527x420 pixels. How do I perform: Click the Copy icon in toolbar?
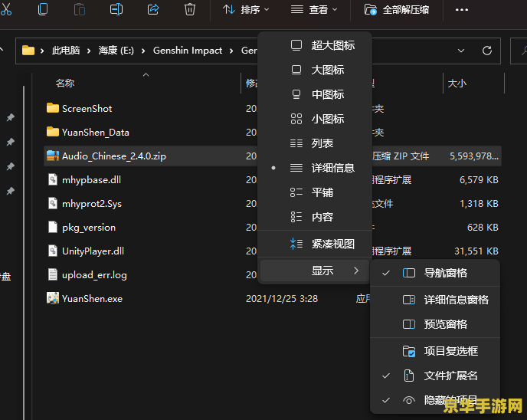tap(43, 9)
